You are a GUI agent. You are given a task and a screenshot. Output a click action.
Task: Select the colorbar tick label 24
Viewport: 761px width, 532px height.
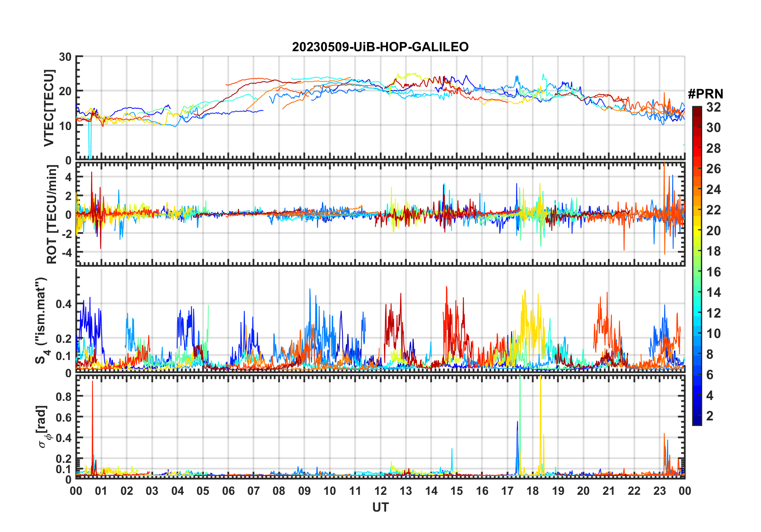(713, 190)
